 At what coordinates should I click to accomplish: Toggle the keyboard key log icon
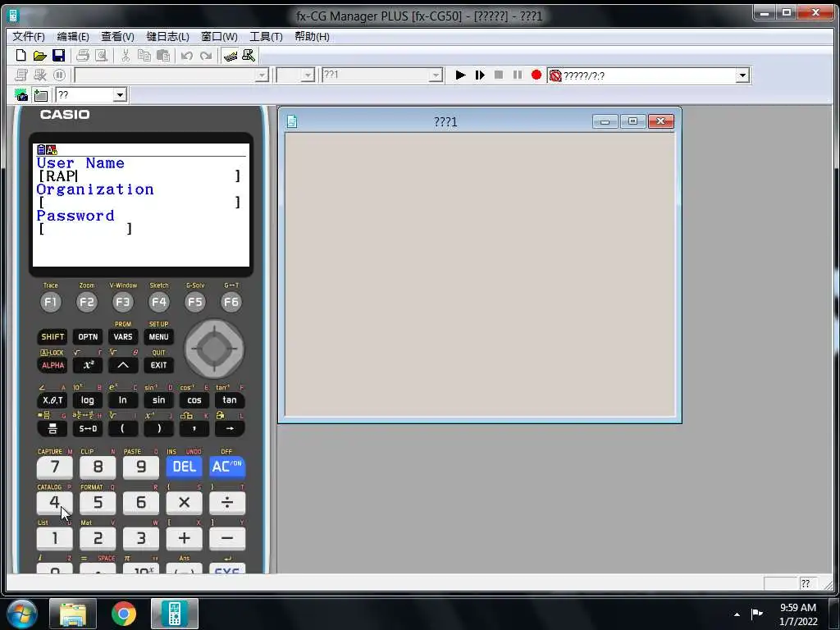pyautogui.click(x=231, y=56)
